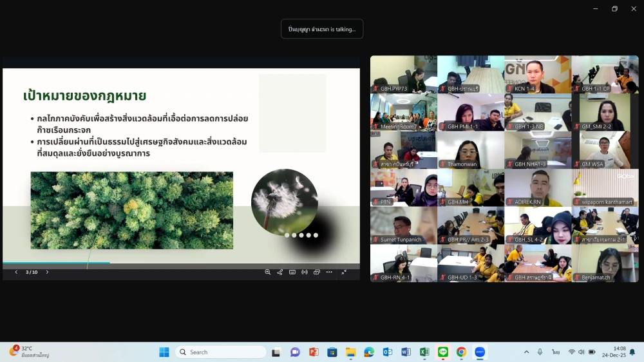Select the GBH PR// Am 2-3 participant video tile
Image resolution: width=644 pixels, height=362 pixels.
click(x=471, y=225)
